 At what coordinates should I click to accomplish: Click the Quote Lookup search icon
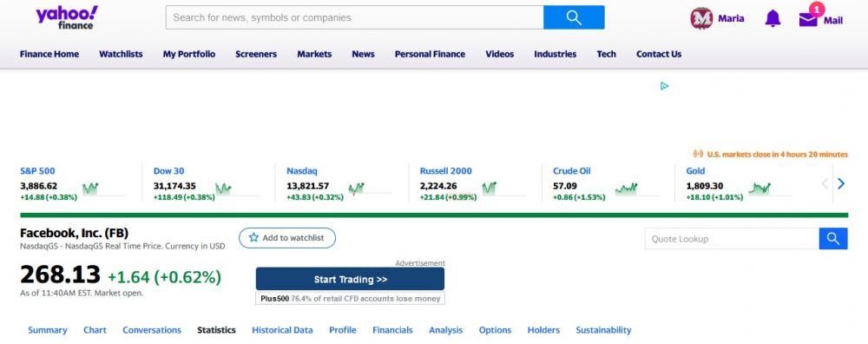[x=833, y=239]
